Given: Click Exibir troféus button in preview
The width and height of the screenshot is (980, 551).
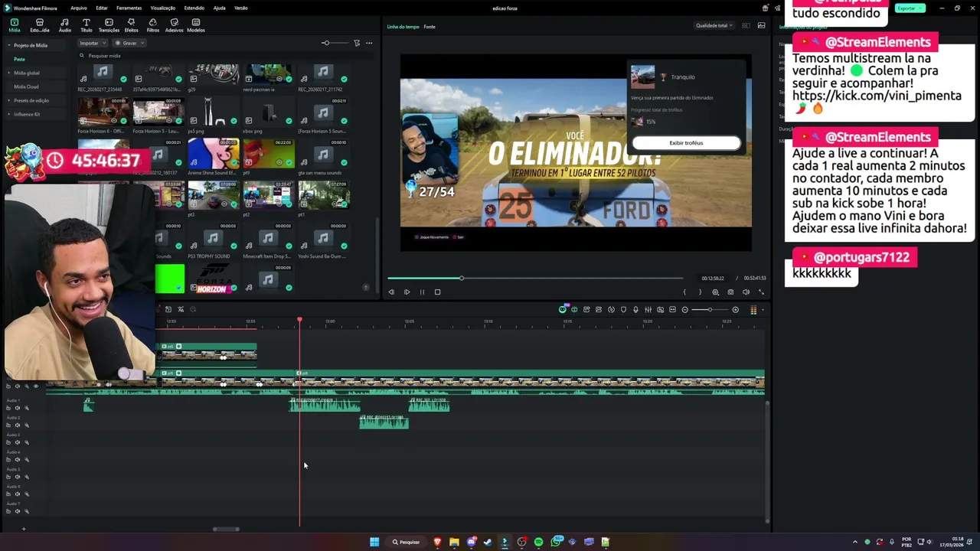Looking at the screenshot, I should 686,143.
